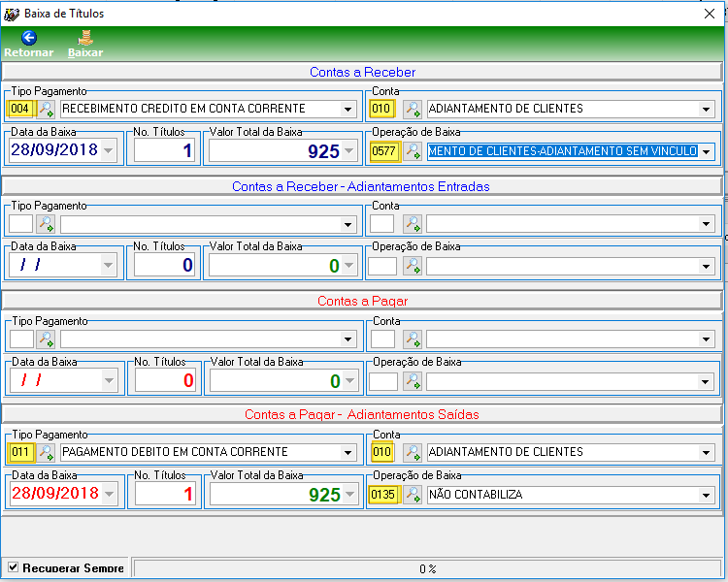Open Conta lookup in Contas a Receber

point(413,109)
